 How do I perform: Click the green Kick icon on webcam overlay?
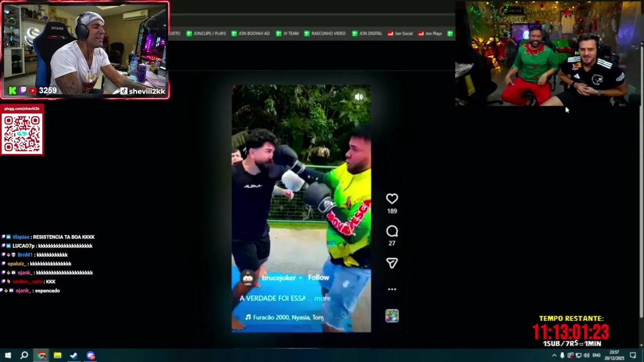click(13, 90)
